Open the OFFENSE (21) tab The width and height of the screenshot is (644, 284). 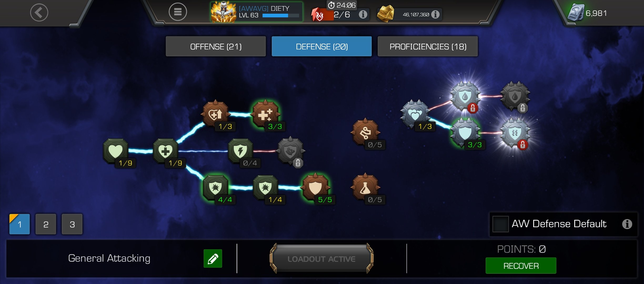coord(216,47)
